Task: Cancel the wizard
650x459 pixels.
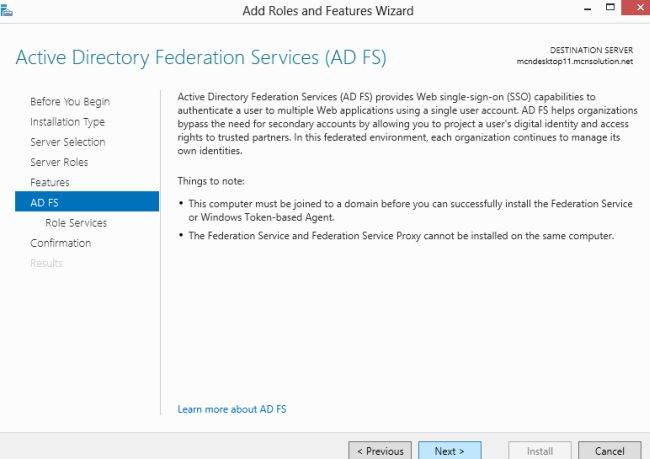Action: (x=609, y=451)
